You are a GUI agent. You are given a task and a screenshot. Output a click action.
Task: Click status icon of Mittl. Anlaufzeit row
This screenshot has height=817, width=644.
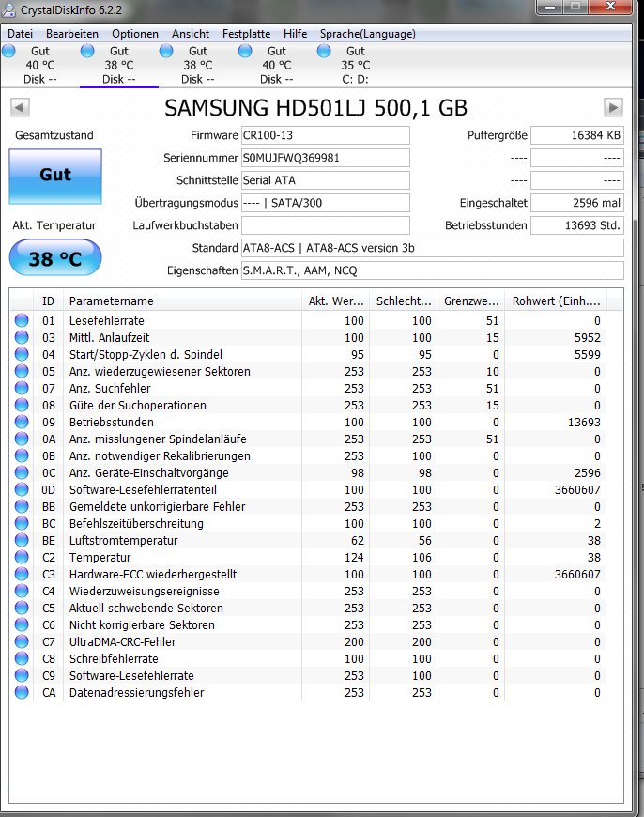point(22,337)
